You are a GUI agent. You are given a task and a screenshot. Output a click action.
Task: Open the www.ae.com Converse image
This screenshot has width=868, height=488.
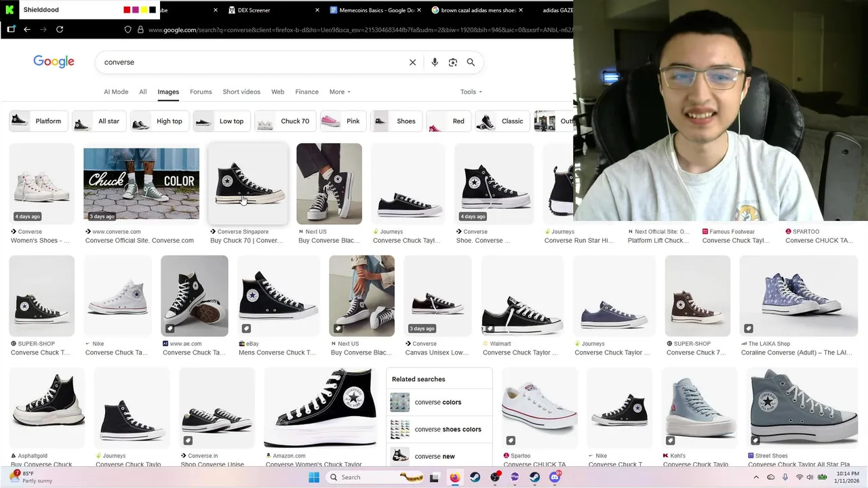click(x=195, y=296)
